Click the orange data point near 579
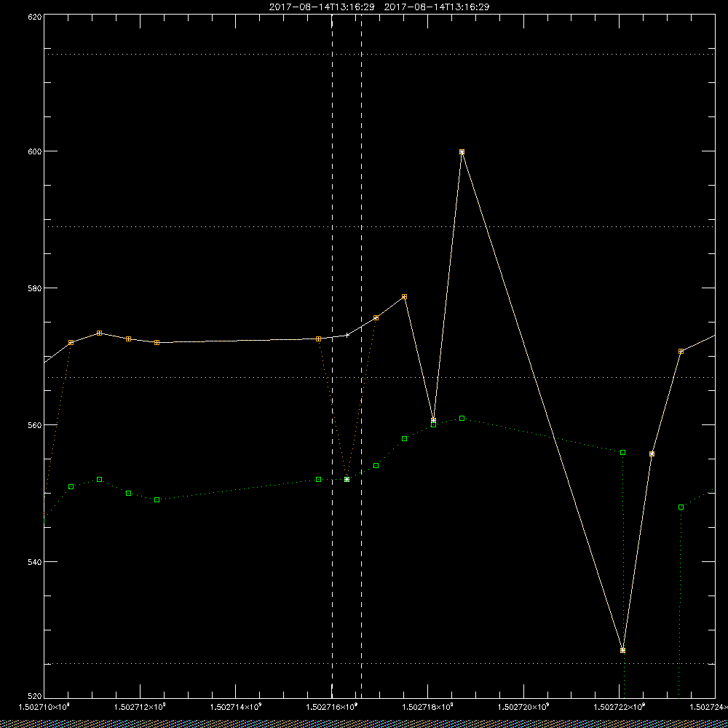This screenshot has width=728, height=728. point(404,297)
